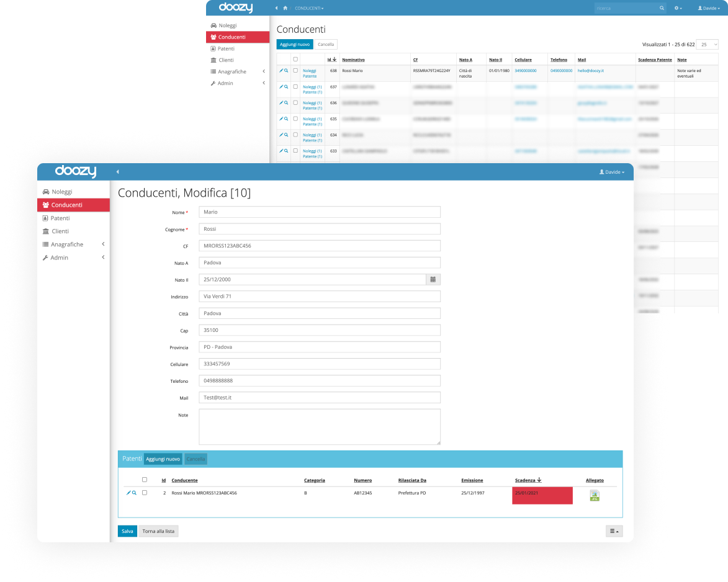Check the checkbox for row 636
Image resolution: width=728 pixels, height=582 pixels.
tap(295, 102)
